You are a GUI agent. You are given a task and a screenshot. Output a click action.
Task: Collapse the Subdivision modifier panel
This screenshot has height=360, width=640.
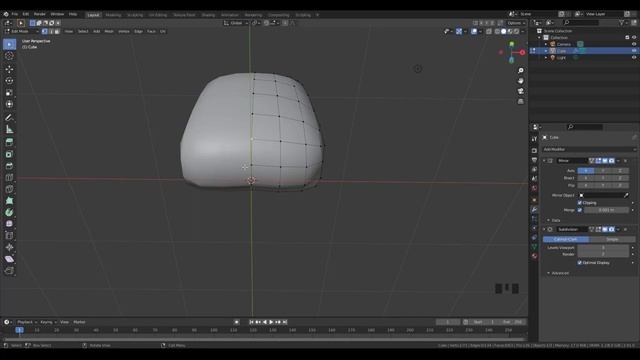[x=544, y=229]
